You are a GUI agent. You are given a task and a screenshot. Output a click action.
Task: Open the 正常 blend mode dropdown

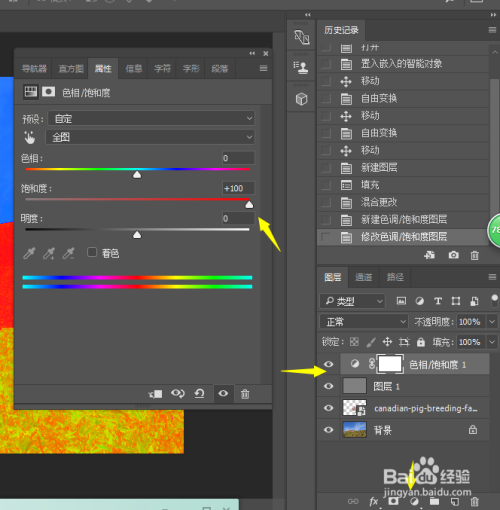click(x=364, y=322)
